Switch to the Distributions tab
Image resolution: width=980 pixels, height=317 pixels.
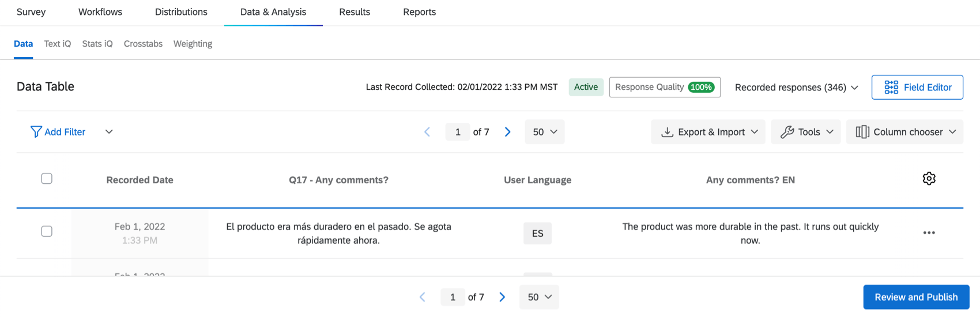point(181,12)
